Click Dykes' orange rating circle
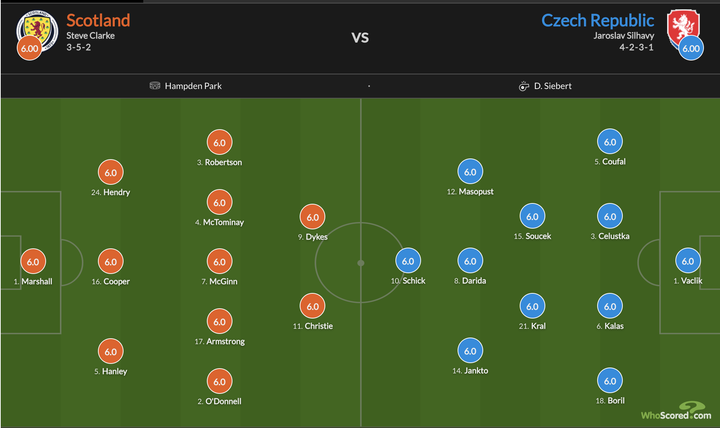The image size is (720, 428). 312,217
